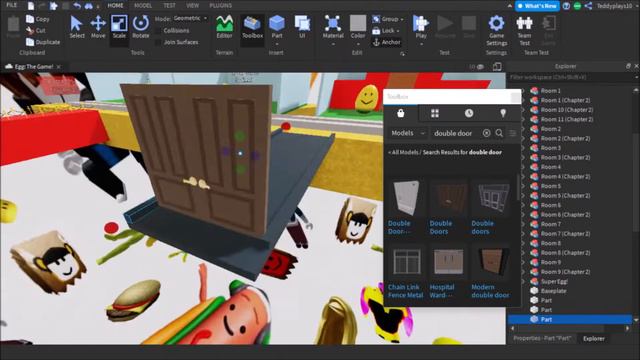
Task: Click the Lock tool
Action: [x=383, y=31]
